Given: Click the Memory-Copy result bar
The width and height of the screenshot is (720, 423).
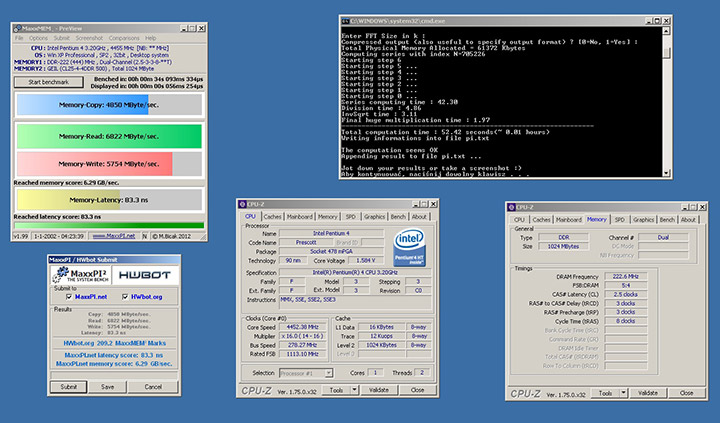Looking at the screenshot, I should [x=109, y=104].
